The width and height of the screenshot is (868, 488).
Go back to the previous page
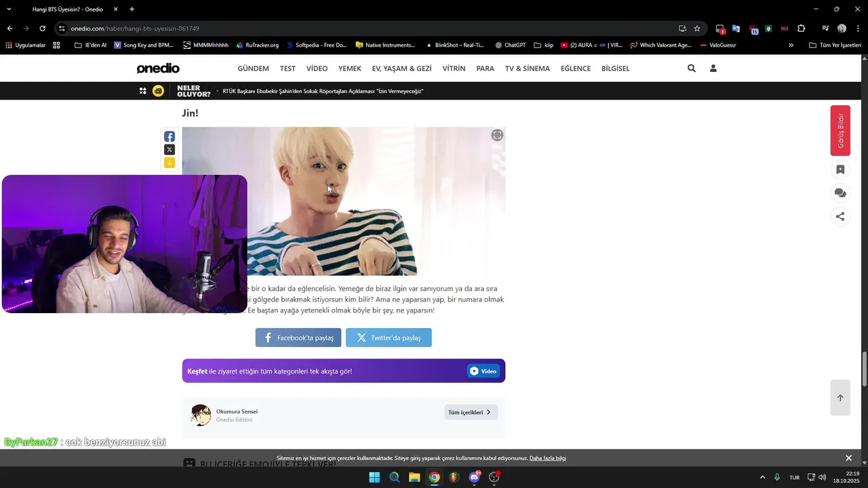(9, 28)
